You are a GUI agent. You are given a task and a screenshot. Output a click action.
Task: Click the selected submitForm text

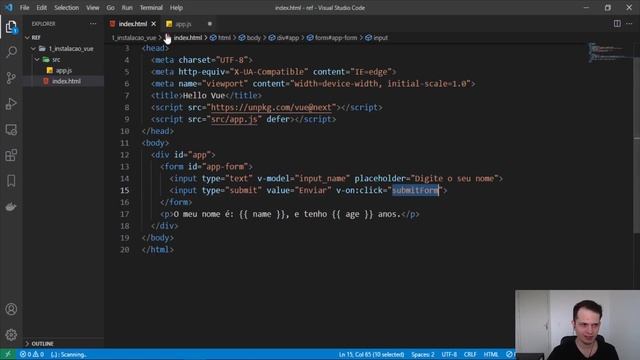[x=415, y=190]
